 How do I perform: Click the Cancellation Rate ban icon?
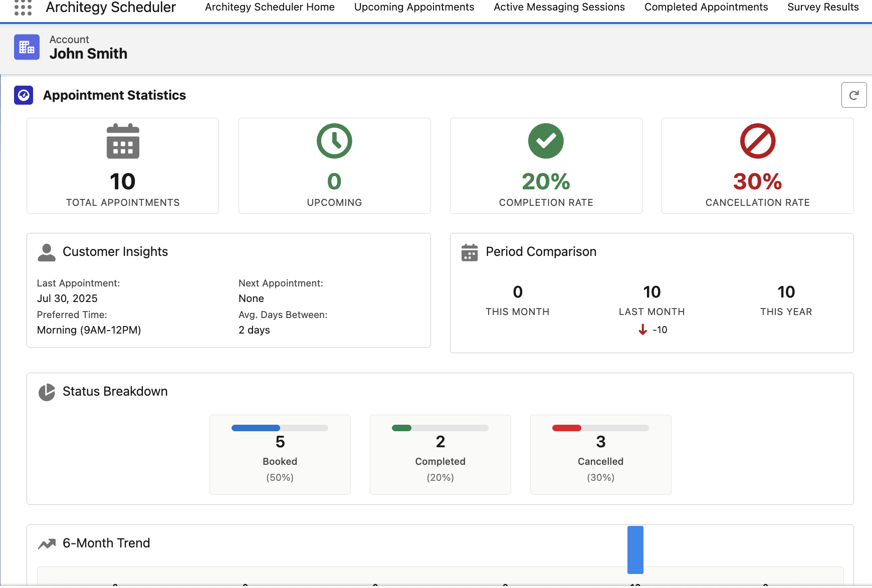click(x=758, y=141)
